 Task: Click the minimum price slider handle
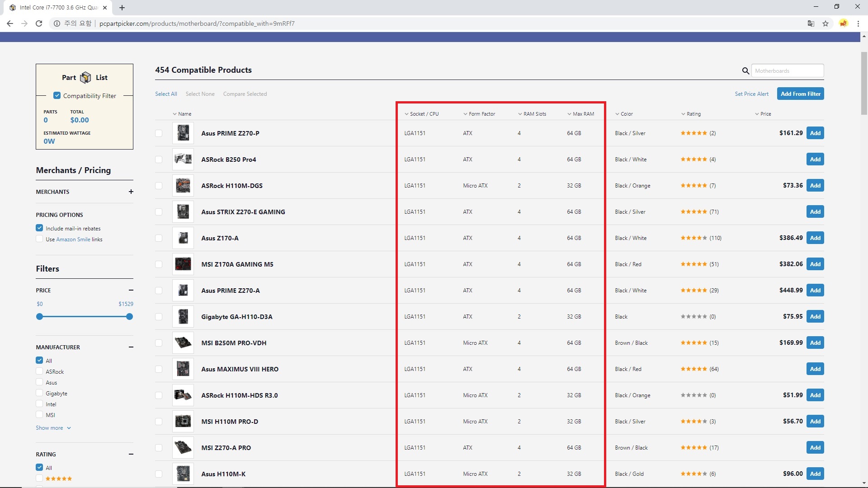(40, 317)
